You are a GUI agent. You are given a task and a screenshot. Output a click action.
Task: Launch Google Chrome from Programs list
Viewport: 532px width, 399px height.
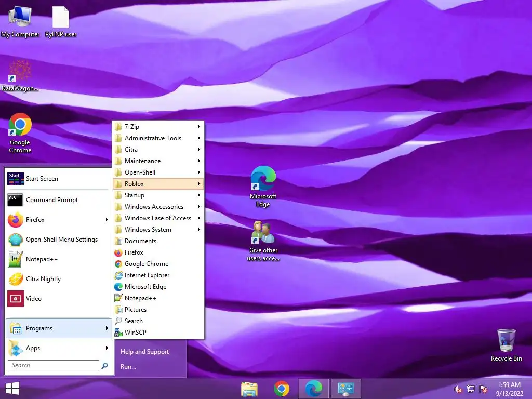(158, 264)
